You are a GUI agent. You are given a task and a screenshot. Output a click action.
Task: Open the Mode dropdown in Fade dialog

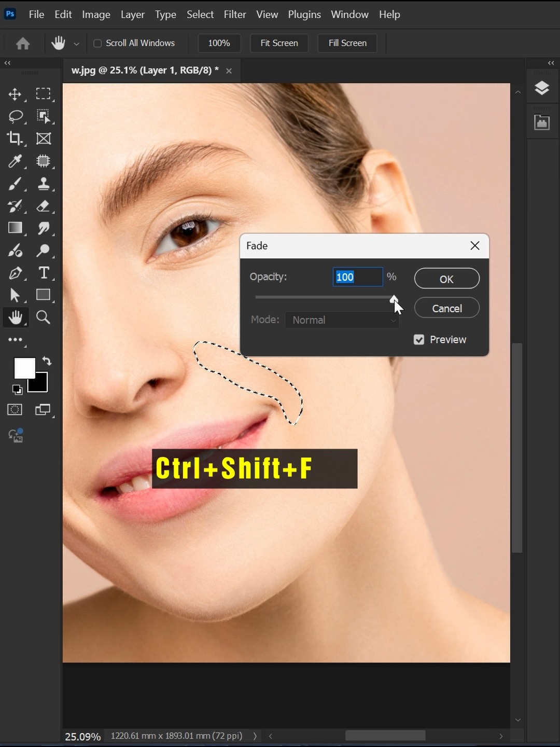pyautogui.click(x=342, y=320)
